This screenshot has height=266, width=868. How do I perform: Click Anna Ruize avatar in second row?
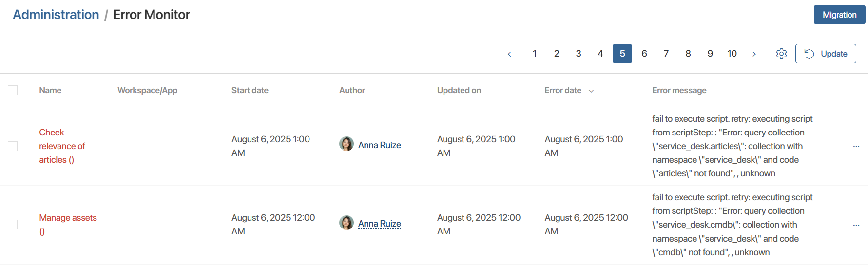pyautogui.click(x=347, y=223)
